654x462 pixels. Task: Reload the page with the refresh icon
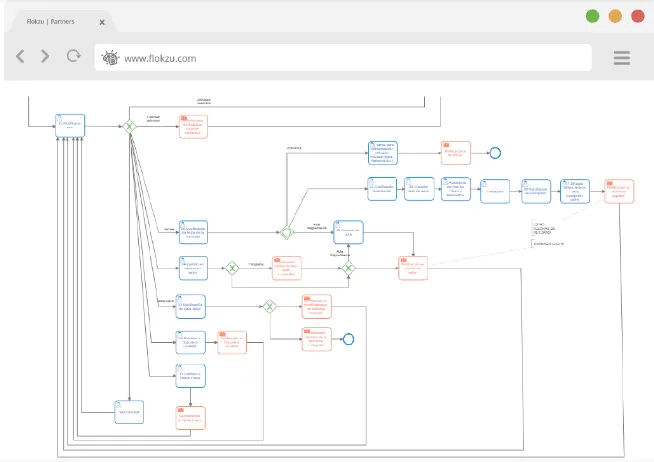73,56
